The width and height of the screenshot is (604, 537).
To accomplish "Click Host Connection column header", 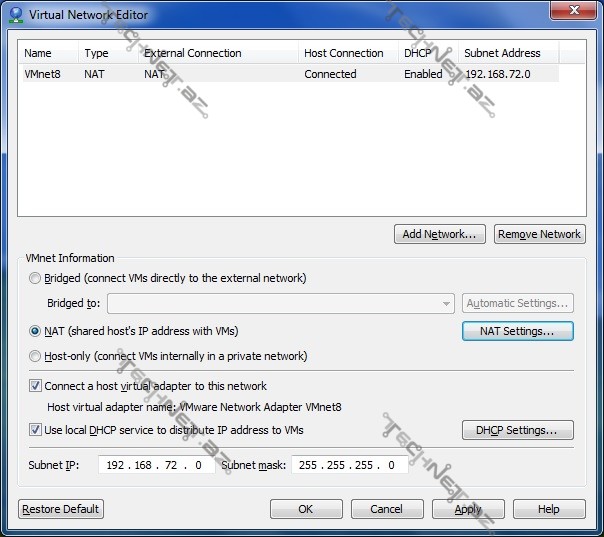I will [348, 53].
